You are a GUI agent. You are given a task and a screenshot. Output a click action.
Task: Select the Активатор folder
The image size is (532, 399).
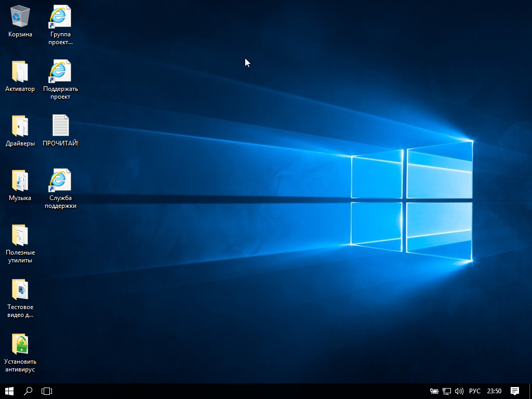[x=20, y=76]
